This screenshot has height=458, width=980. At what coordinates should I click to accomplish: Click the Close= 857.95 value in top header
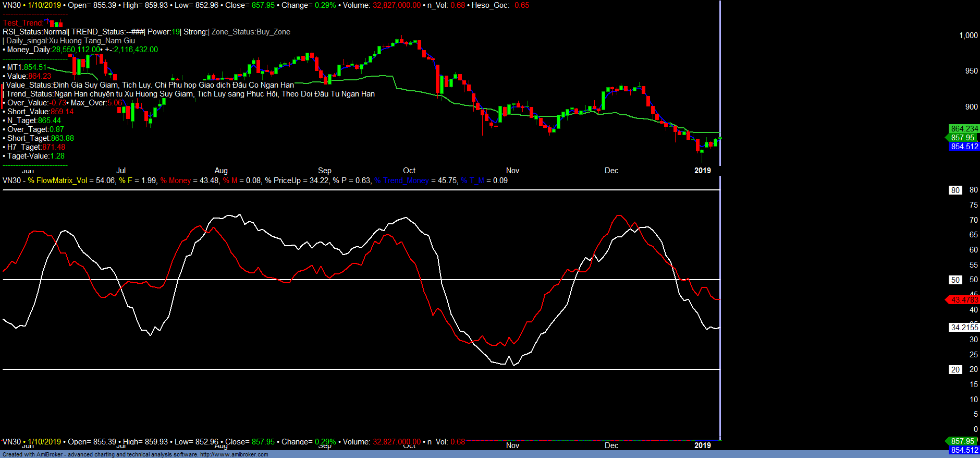coord(263,5)
